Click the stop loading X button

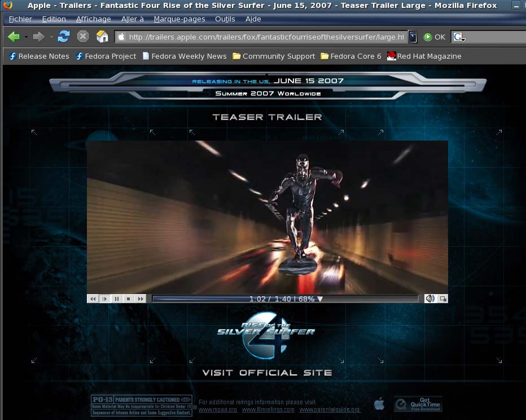pos(82,36)
